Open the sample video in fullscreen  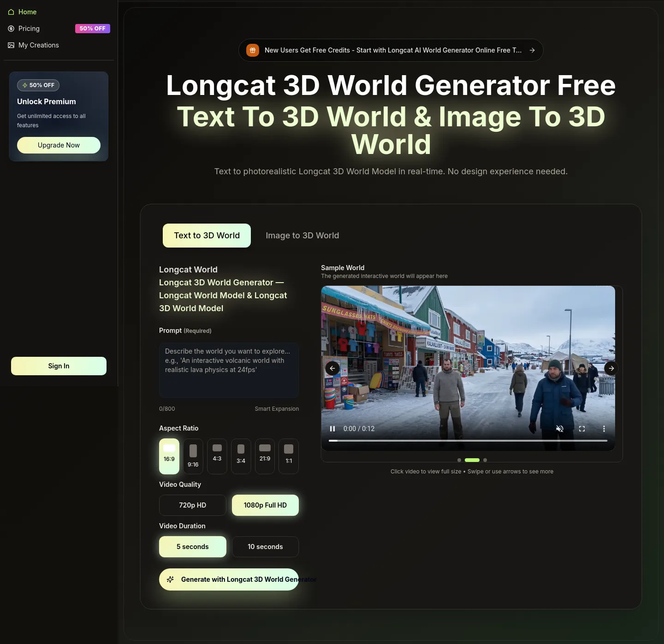582,429
